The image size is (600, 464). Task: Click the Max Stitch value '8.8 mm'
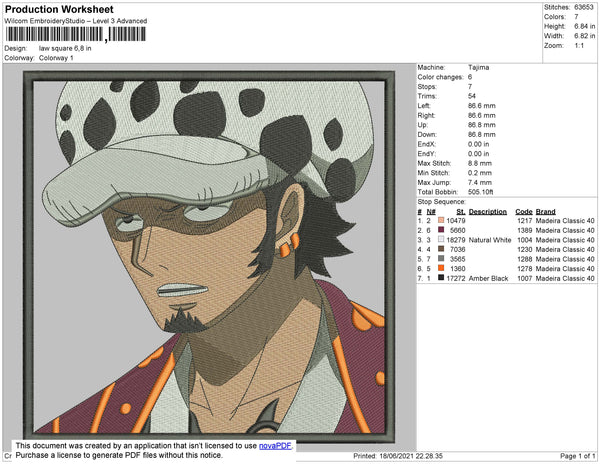point(479,163)
